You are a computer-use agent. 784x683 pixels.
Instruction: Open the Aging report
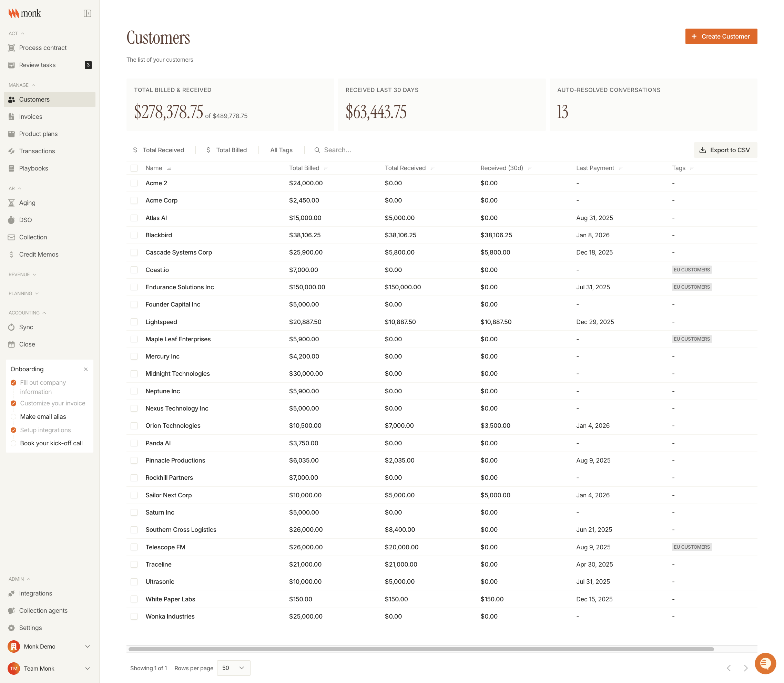point(27,203)
